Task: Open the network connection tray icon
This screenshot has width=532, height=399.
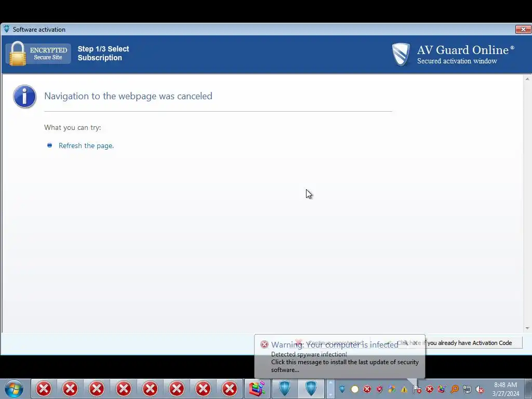Action: pos(467,390)
